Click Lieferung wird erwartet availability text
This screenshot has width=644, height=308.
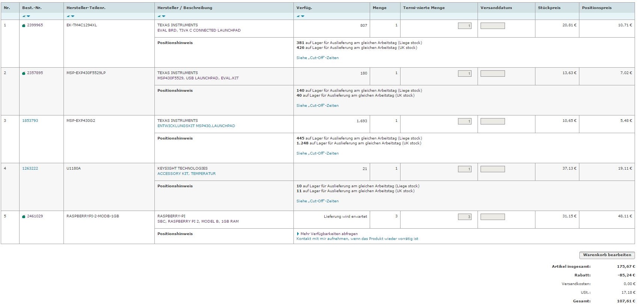(x=345, y=217)
